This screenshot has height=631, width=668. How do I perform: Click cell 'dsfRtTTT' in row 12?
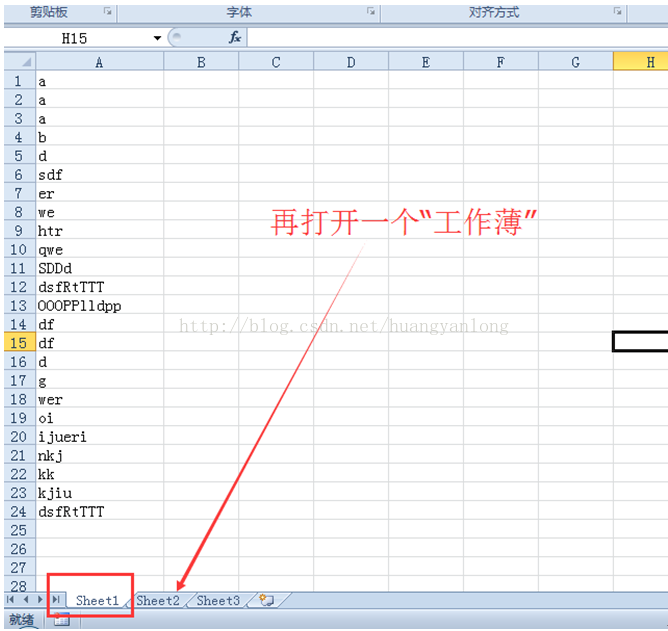pos(100,287)
